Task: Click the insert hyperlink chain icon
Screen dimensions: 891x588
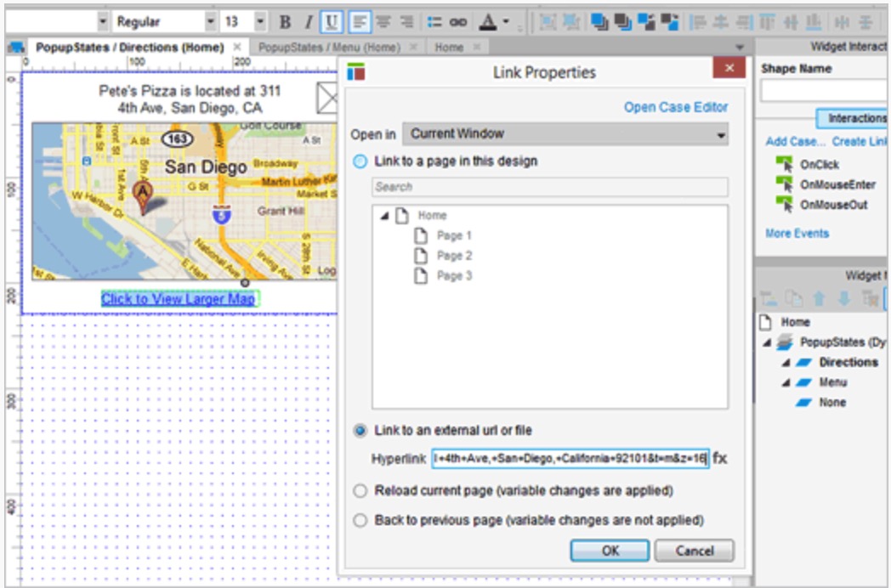Action: click(x=458, y=22)
